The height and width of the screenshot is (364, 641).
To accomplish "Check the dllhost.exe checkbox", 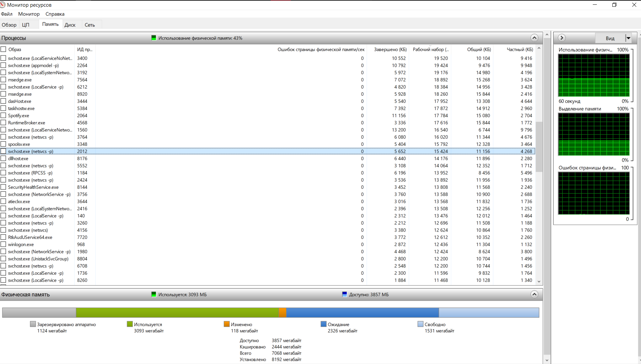I will pyautogui.click(x=3, y=158).
